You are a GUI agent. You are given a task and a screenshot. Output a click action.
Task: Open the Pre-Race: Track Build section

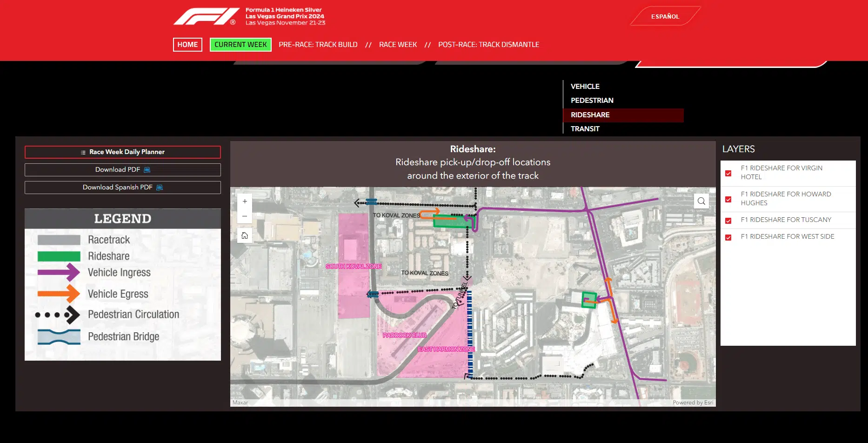pyautogui.click(x=318, y=45)
